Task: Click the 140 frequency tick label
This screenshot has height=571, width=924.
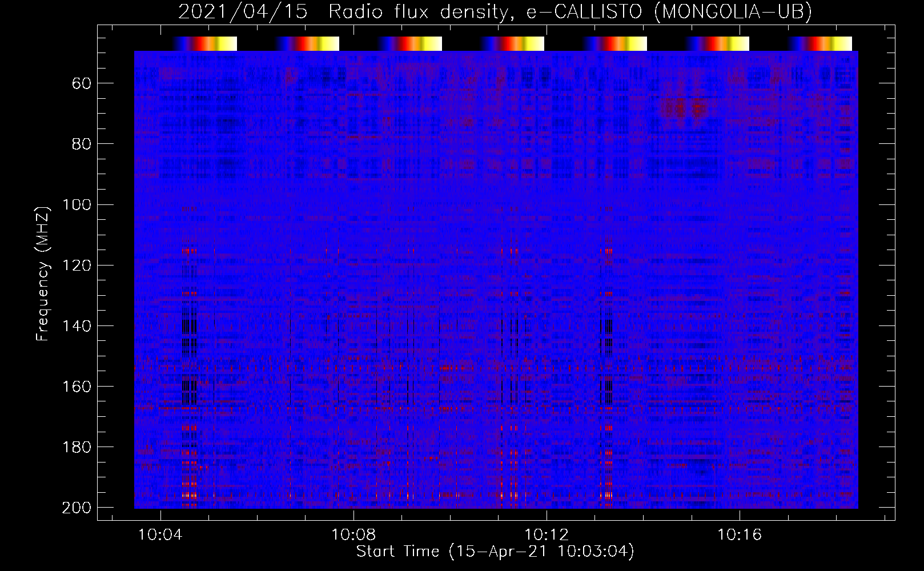Action: pyautogui.click(x=77, y=326)
